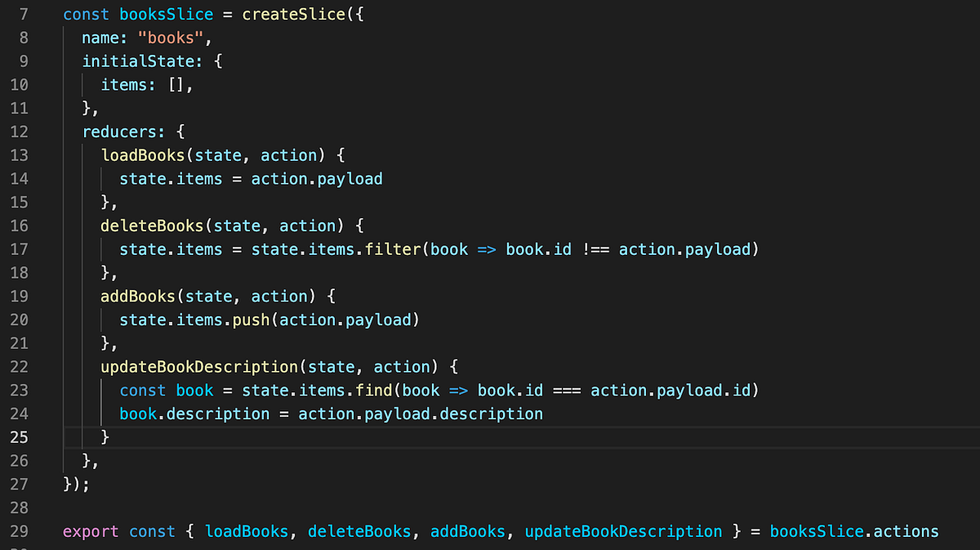Click line number 7 in the gutter
The width and height of the screenshot is (980, 550).
point(23,13)
